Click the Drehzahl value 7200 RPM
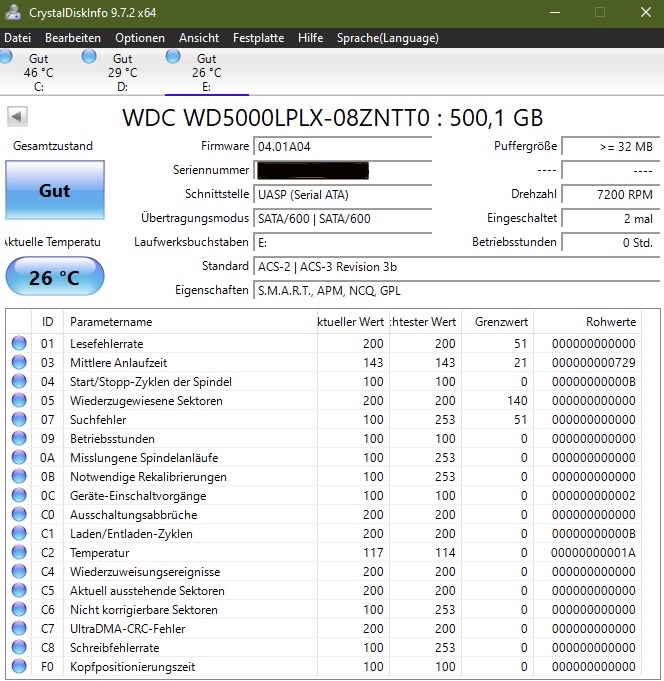Image resolution: width=664 pixels, height=681 pixels. tap(611, 194)
